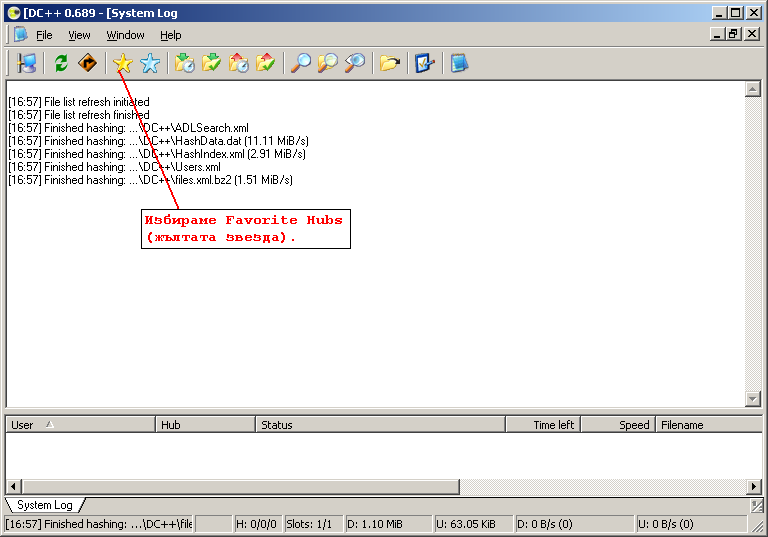This screenshot has height=537, width=768.
Task: Click log entry for ADLSearch.xml hashing
Action: click(x=128, y=128)
